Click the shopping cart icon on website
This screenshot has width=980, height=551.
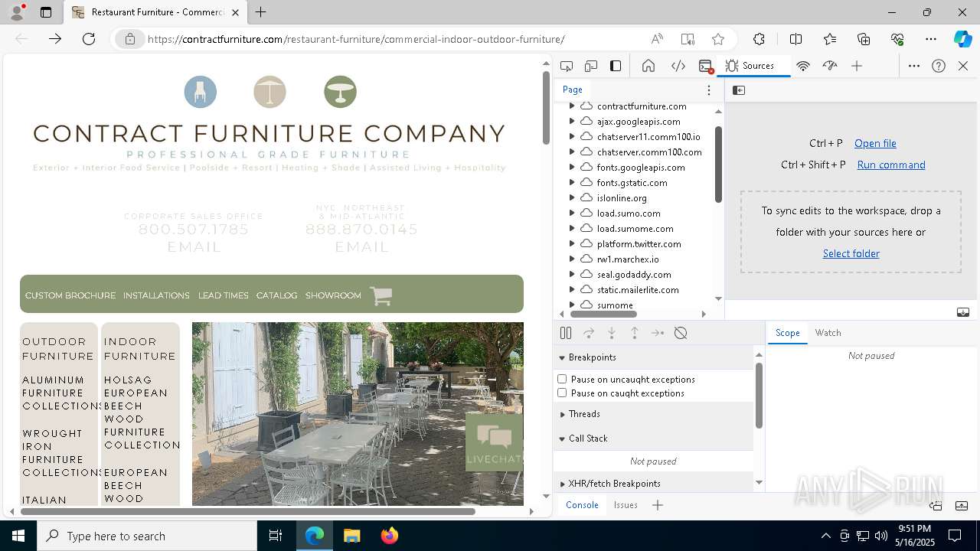pyautogui.click(x=381, y=295)
